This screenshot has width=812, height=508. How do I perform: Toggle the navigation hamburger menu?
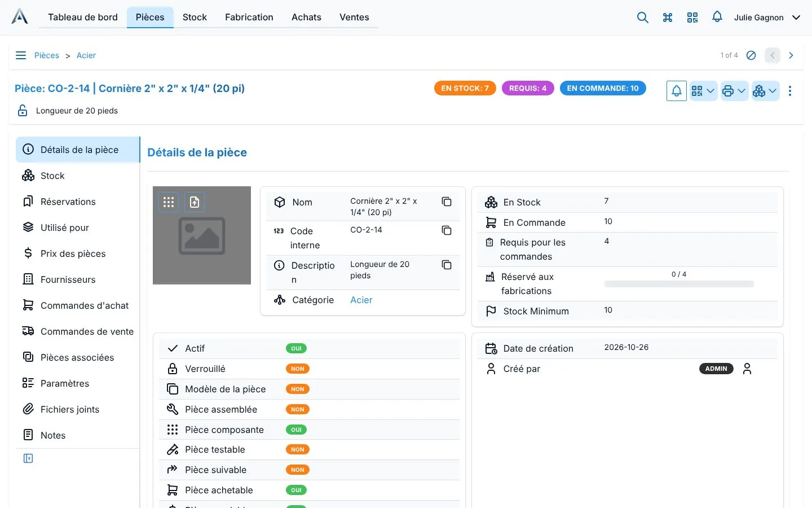pos(21,55)
